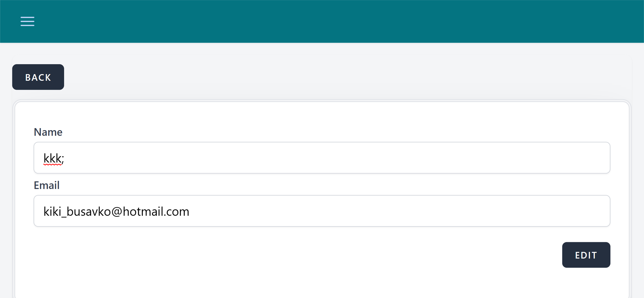Toggle the navigation sidebar via three-line icon
The width and height of the screenshot is (644, 298).
click(27, 21)
